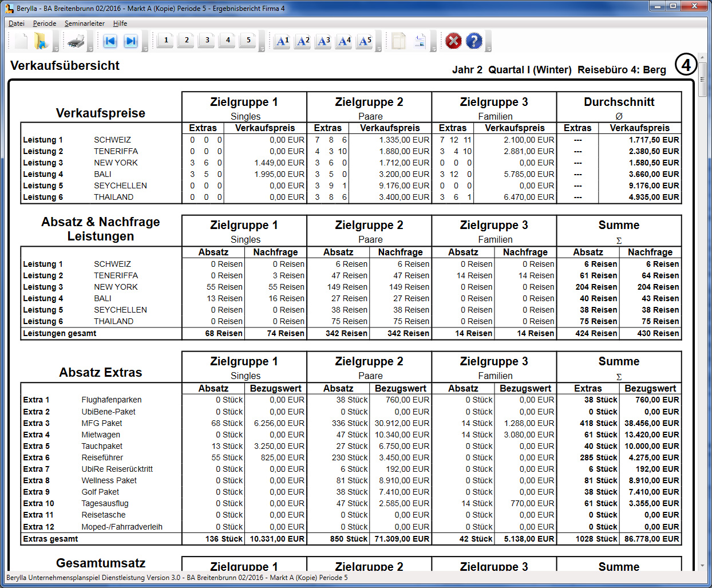Click the 1.717,50 EUR average price
Image resolution: width=712 pixels, height=588 pixels.
tap(654, 140)
